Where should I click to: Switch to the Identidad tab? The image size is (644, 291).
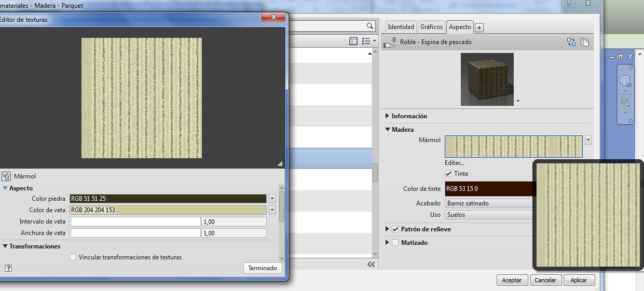point(401,27)
